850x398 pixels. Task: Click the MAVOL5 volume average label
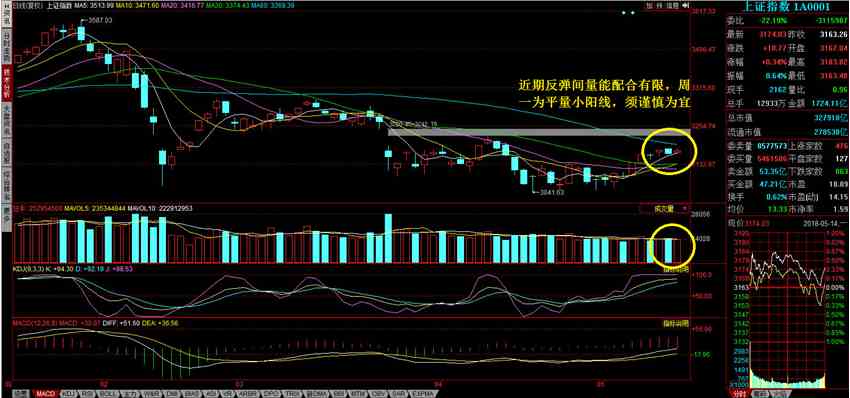click(x=95, y=208)
